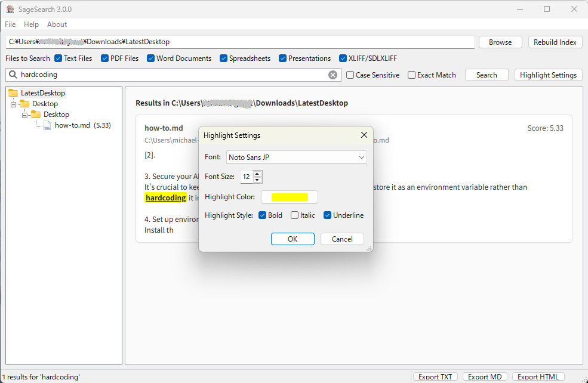Screen dimensions: 588x383
Task: Click Cancel in the Highlight Settings dialog
Action: click(342, 239)
